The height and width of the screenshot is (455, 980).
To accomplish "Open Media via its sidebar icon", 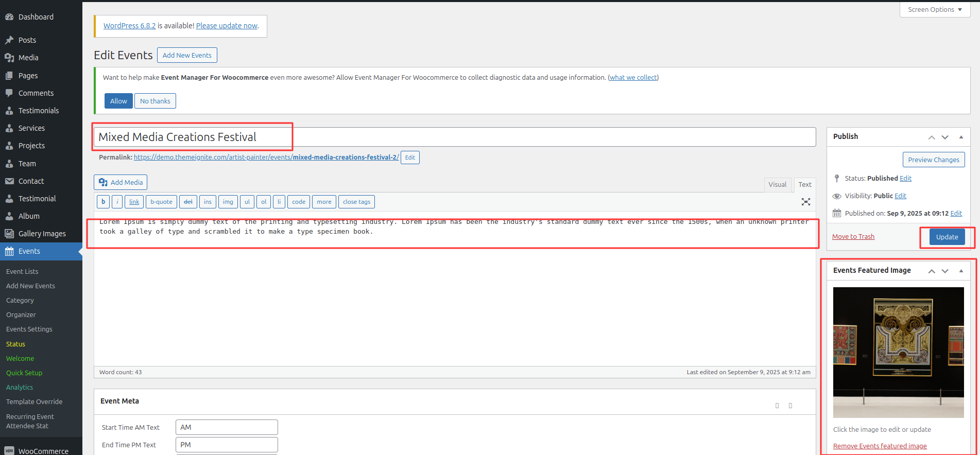I will pos(9,58).
